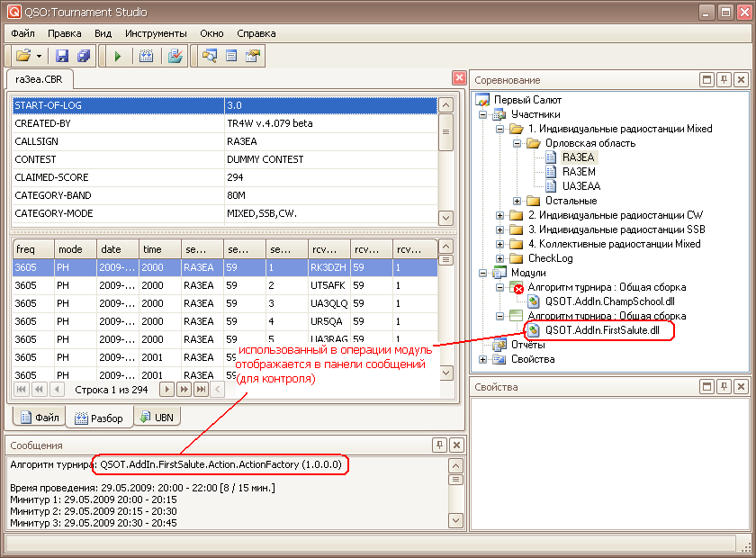Click the Save All toolbar icon

(84, 56)
